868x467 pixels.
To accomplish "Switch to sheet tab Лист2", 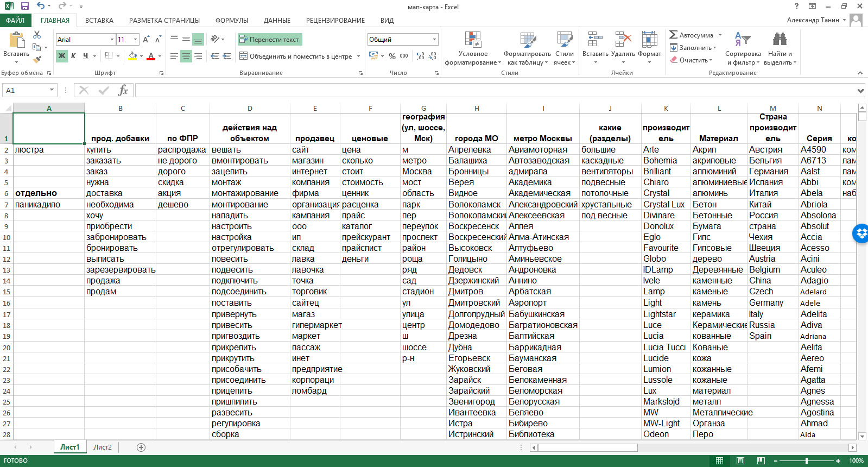I will point(102,447).
